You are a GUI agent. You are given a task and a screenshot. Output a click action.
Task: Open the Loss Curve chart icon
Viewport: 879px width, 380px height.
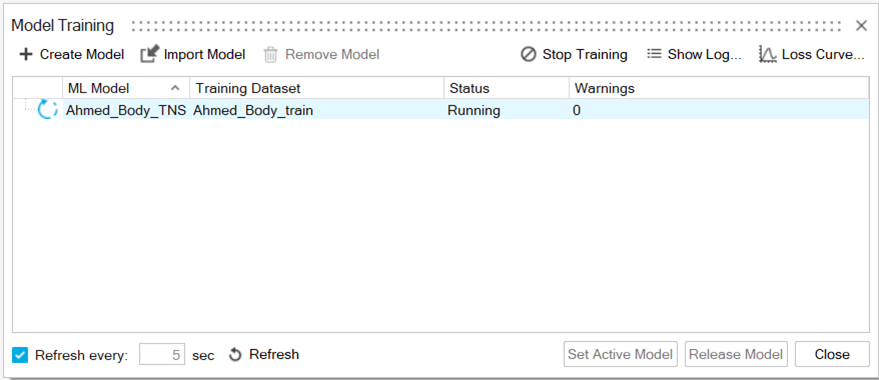point(767,54)
